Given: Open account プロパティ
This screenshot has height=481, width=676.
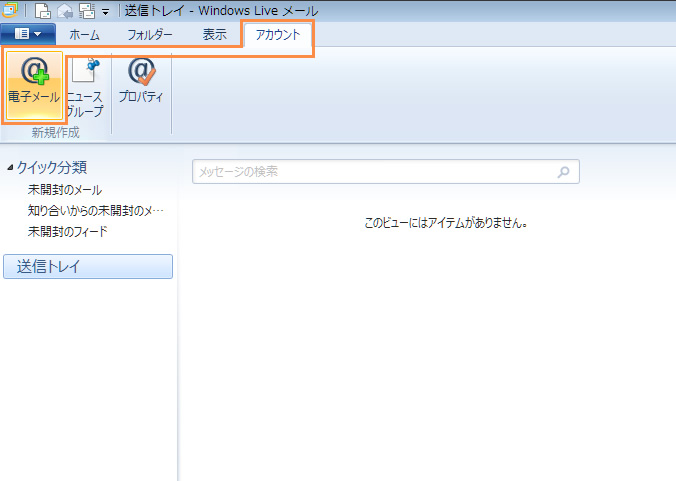Looking at the screenshot, I should pos(141,82).
